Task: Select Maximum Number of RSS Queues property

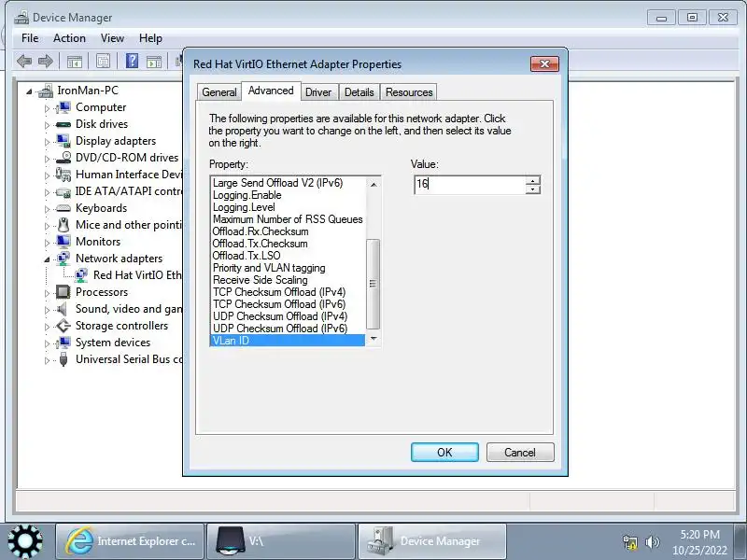Action: point(288,219)
